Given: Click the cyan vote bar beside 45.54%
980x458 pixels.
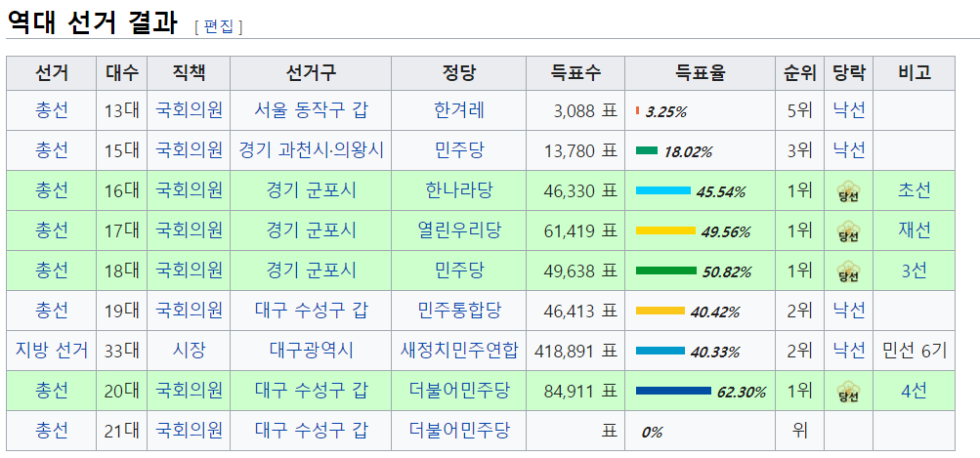Looking at the screenshot, I should (663, 190).
